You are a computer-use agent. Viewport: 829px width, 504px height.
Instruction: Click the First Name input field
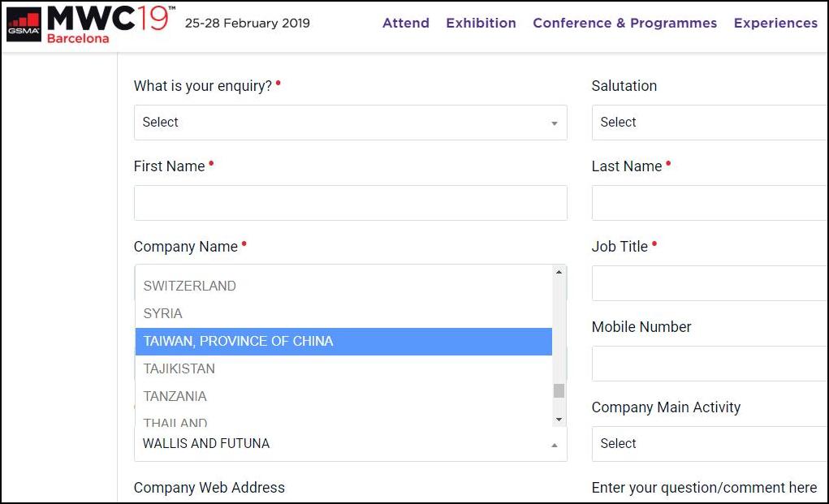350,203
